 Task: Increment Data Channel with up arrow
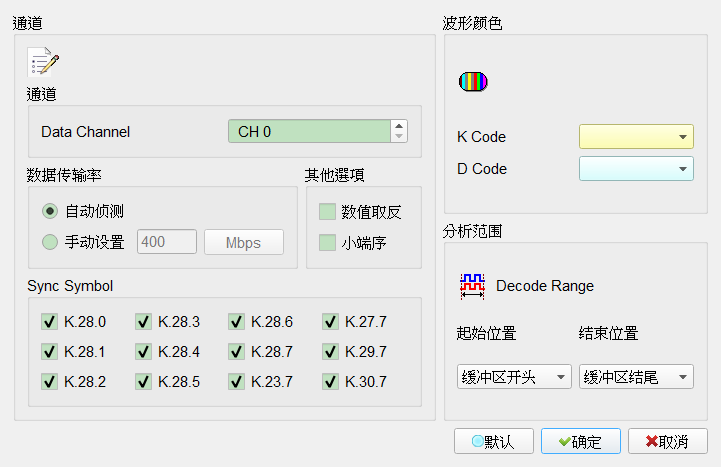399,126
